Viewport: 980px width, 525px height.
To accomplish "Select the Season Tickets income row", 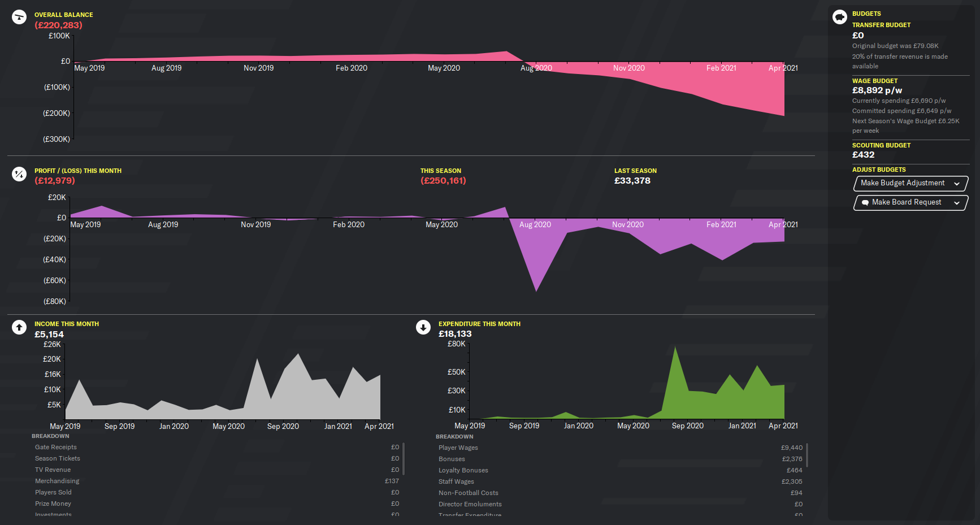I will pyautogui.click(x=217, y=458).
